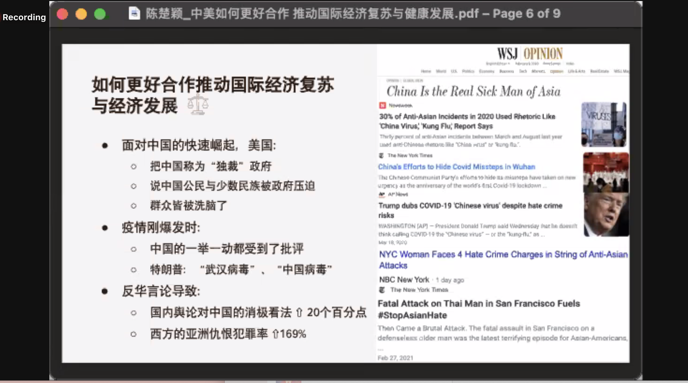688x383 pixels.
Task: Click the NYT icon above China's Efforts headline
Action: tap(381, 155)
